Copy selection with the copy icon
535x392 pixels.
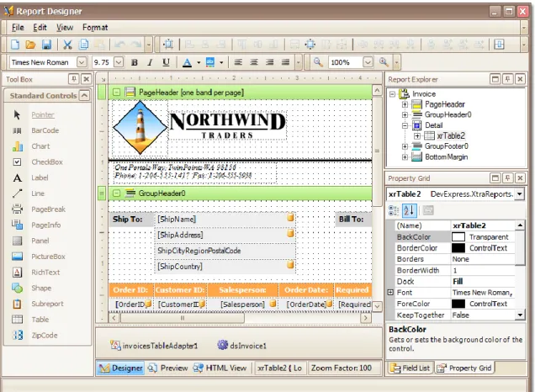pos(83,45)
